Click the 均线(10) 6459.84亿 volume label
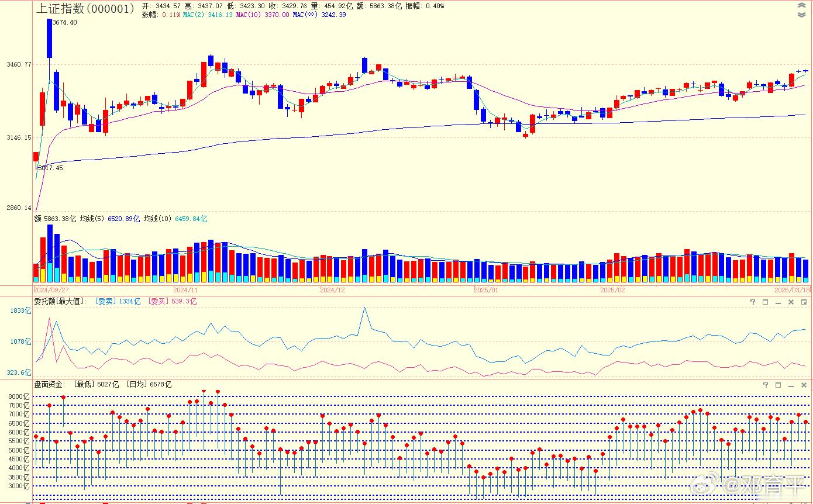Screen dimensions: 813x504 tap(175, 219)
